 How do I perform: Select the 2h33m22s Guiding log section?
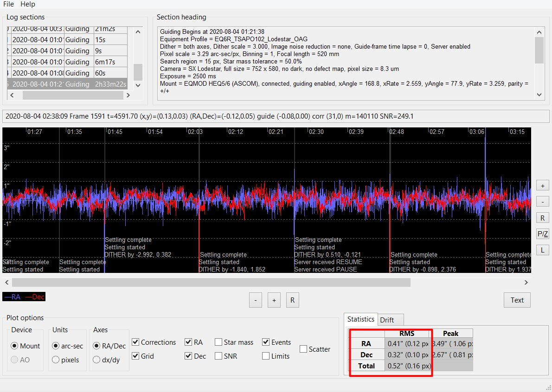pos(70,84)
